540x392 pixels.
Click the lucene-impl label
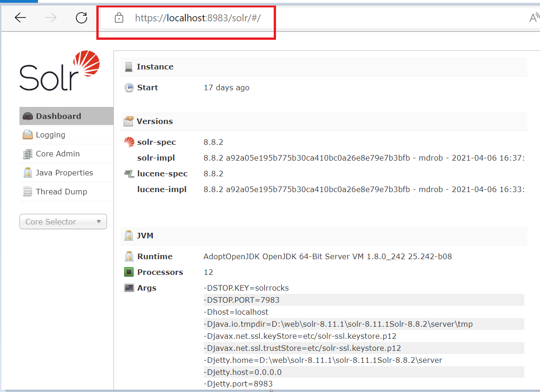[162, 189]
